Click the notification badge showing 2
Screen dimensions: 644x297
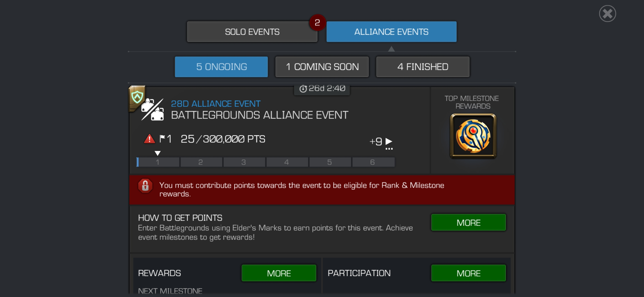(317, 22)
